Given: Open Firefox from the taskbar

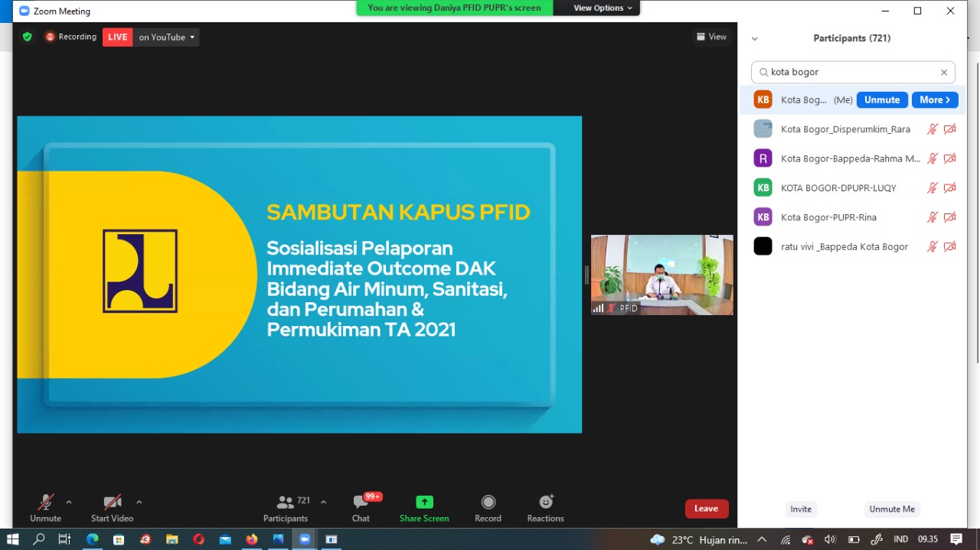Looking at the screenshot, I should 252,539.
